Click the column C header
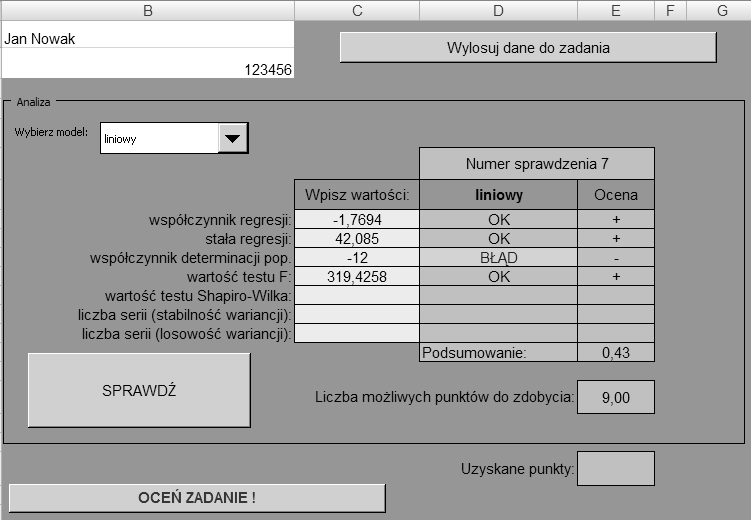 coord(357,10)
